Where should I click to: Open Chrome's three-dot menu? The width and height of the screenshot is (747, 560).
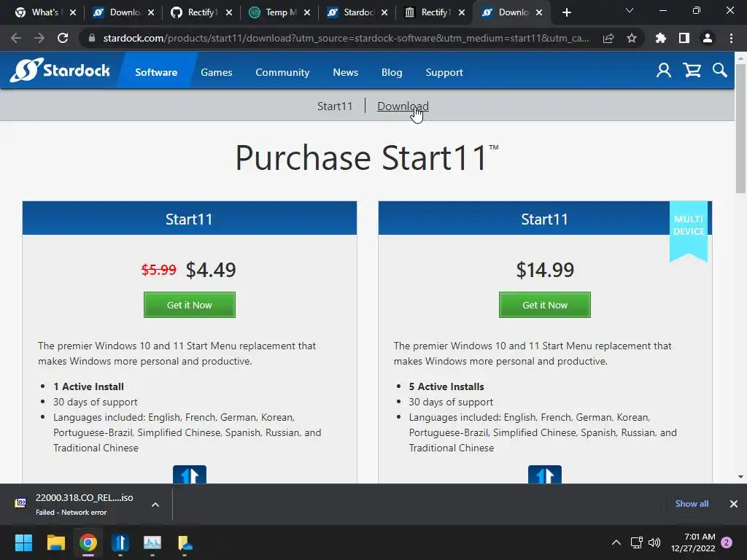(x=731, y=38)
